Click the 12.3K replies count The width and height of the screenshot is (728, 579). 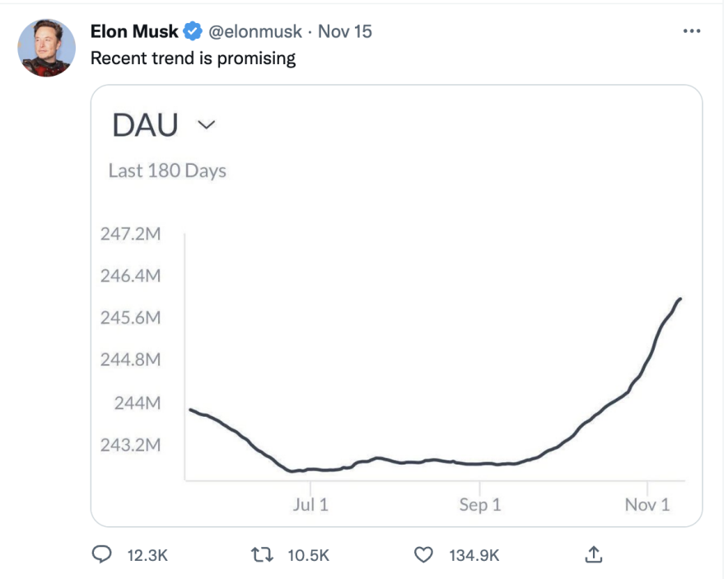pyautogui.click(x=147, y=556)
